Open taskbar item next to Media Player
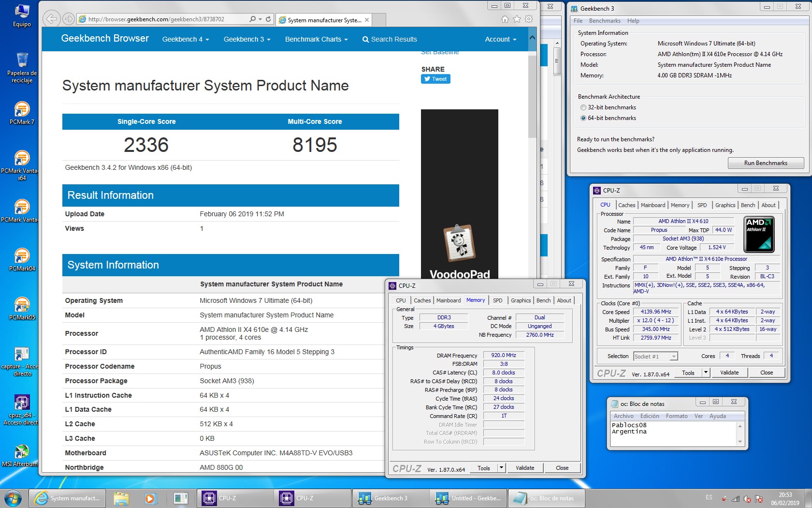 coord(180,498)
